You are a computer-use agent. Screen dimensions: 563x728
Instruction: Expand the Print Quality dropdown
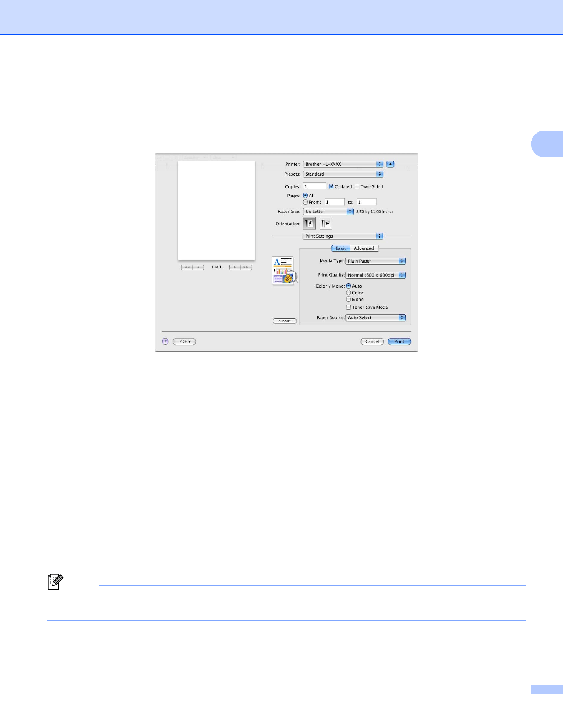pyautogui.click(x=376, y=275)
